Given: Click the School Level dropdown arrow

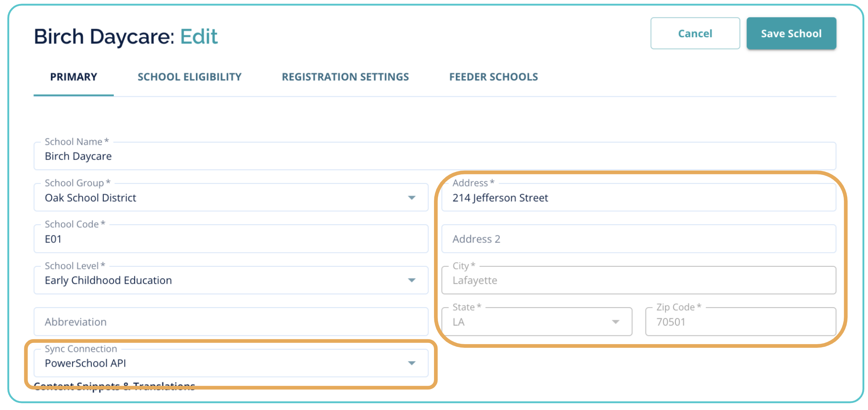Looking at the screenshot, I should coord(411,280).
